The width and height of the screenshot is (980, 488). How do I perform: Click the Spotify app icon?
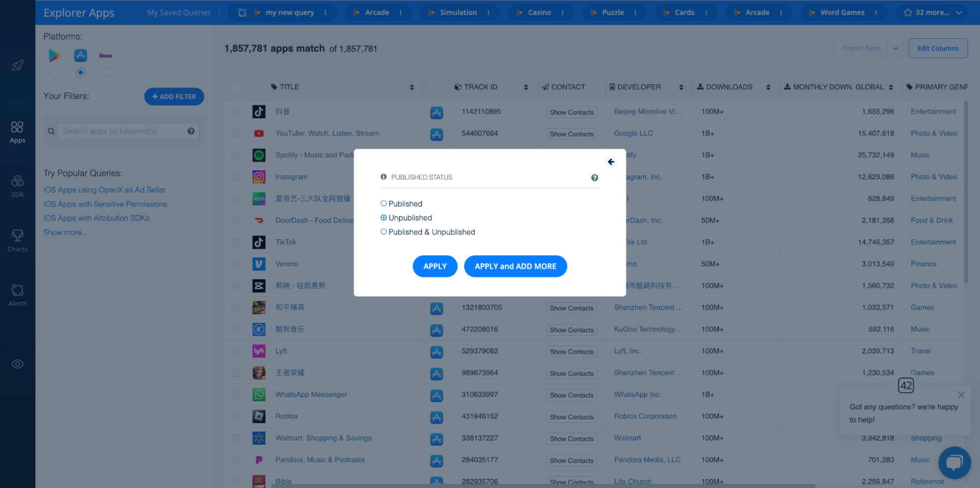(259, 155)
